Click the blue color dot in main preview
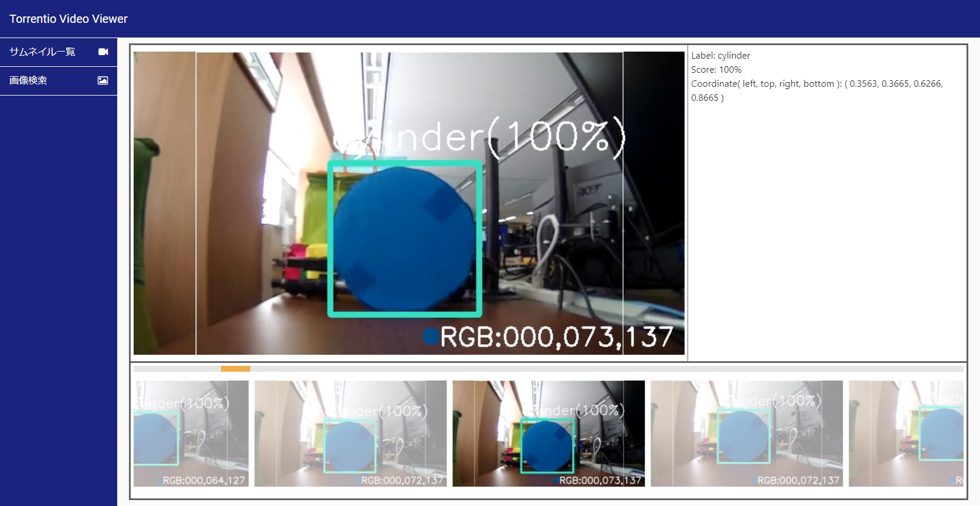Image resolution: width=980 pixels, height=506 pixels. 431,336
